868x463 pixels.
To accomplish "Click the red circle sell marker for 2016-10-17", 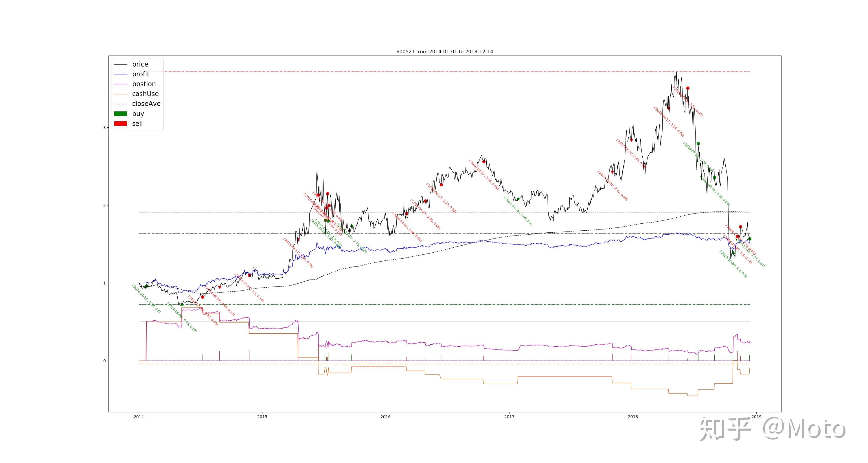I will 484,162.
